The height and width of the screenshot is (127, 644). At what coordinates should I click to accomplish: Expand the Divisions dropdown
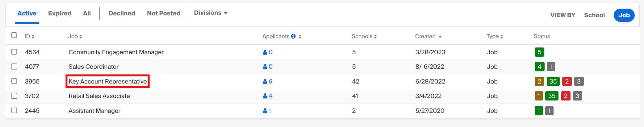[x=211, y=13]
